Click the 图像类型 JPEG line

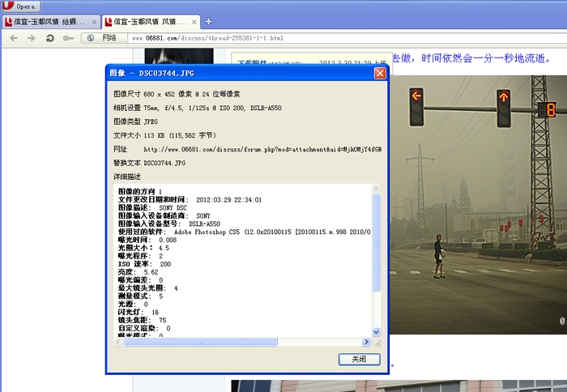(135, 121)
